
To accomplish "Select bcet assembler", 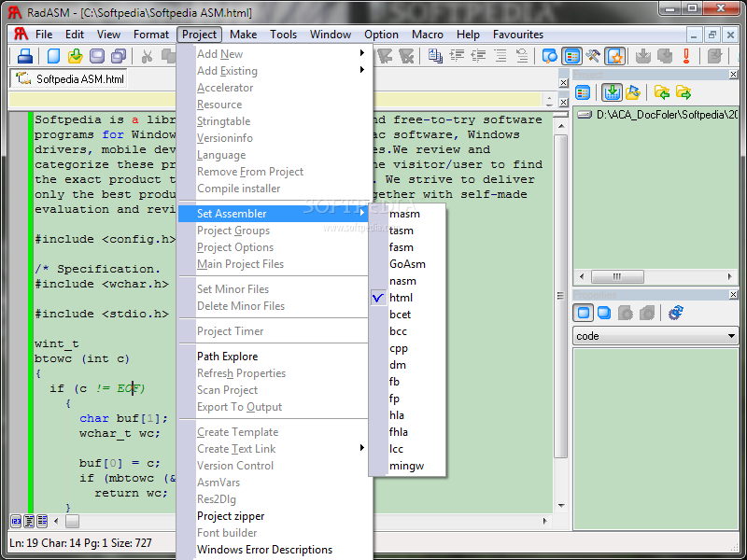I will coord(407,315).
